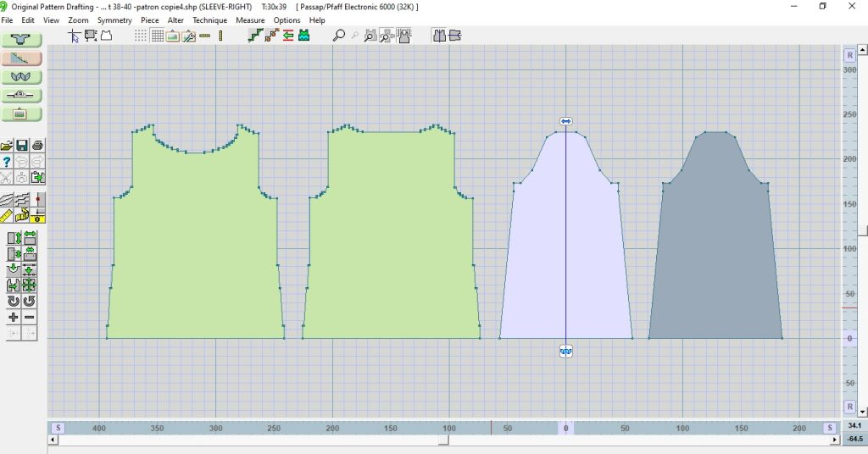Click the yellow measuring tape icon
The height and width of the screenshot is (454, 868).
click(x=22, y=216)
